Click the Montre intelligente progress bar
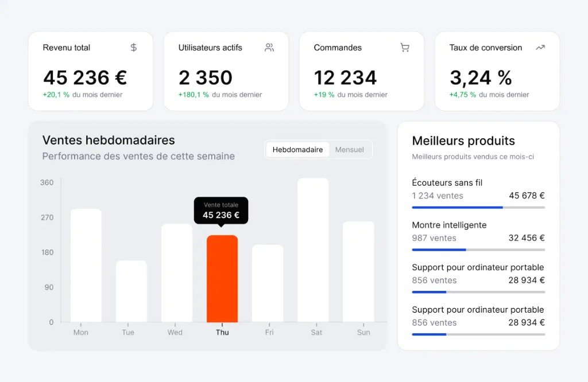Image resolution: width=588 pixels, height=382 pixels. (x=478, y=250)
